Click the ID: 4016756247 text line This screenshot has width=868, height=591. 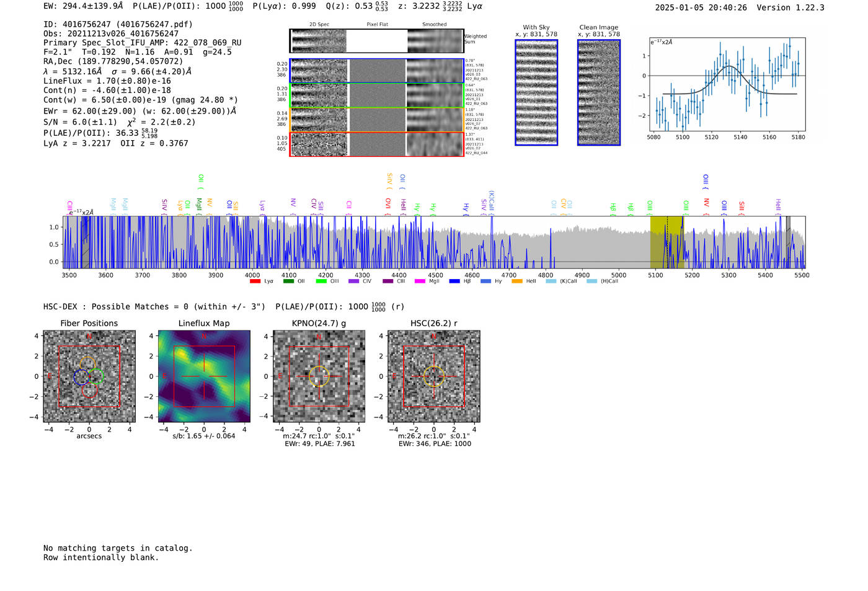coord(118,24)
